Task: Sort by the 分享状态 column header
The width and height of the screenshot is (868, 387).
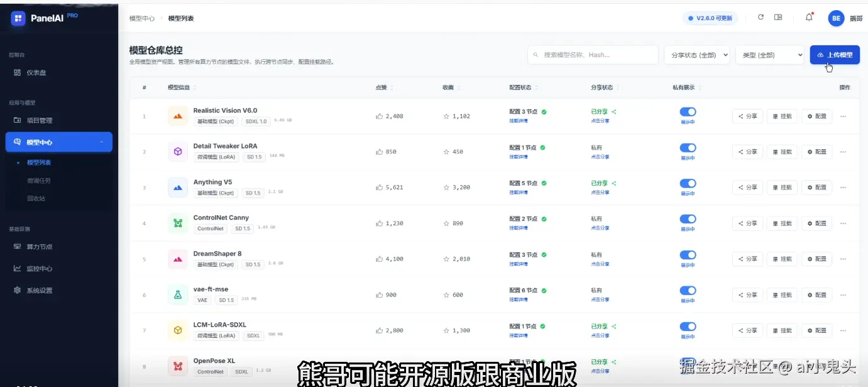Action: point(605,87)
